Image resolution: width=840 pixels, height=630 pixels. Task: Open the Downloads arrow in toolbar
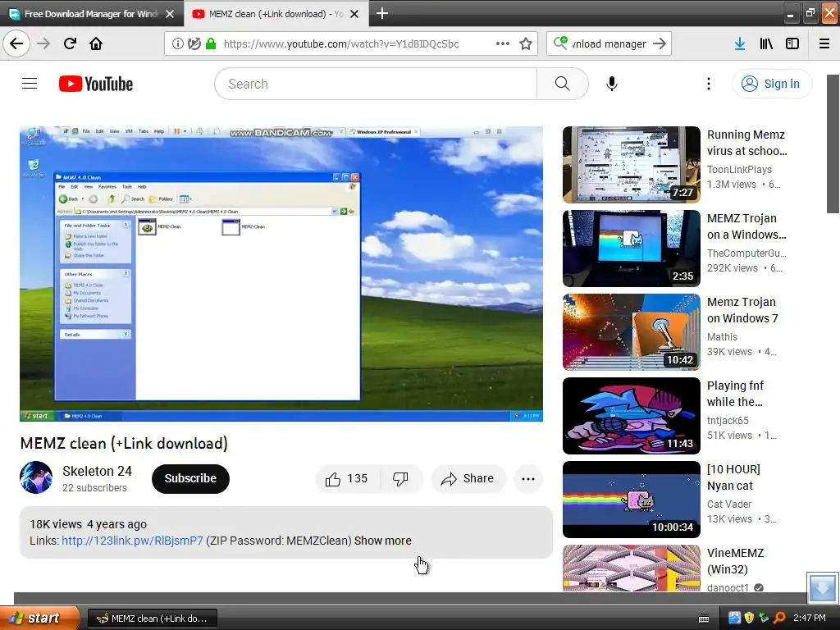coord(740,43)
